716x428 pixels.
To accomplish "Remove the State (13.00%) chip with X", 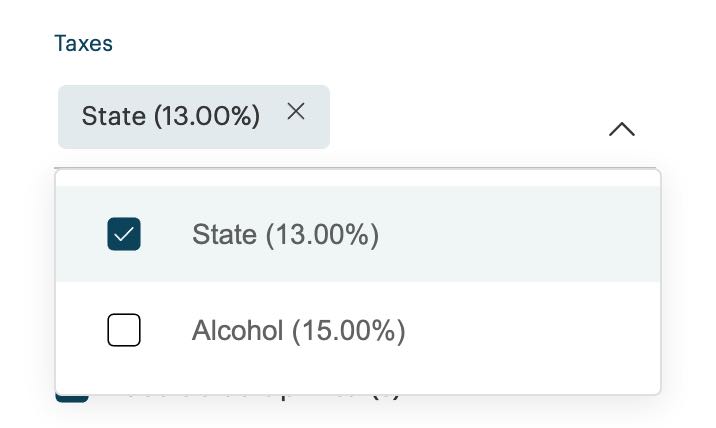I will click(296, 112).
